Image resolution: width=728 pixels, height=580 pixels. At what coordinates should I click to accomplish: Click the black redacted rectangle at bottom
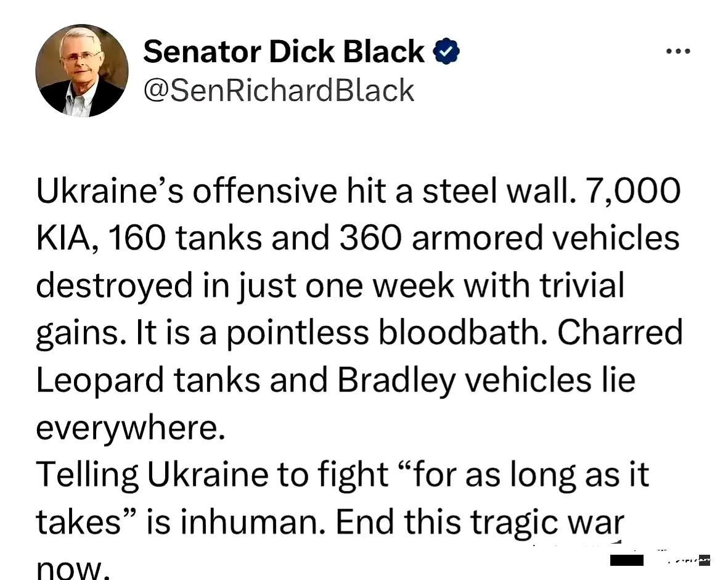pyautogui.click(x=626, y=560)
